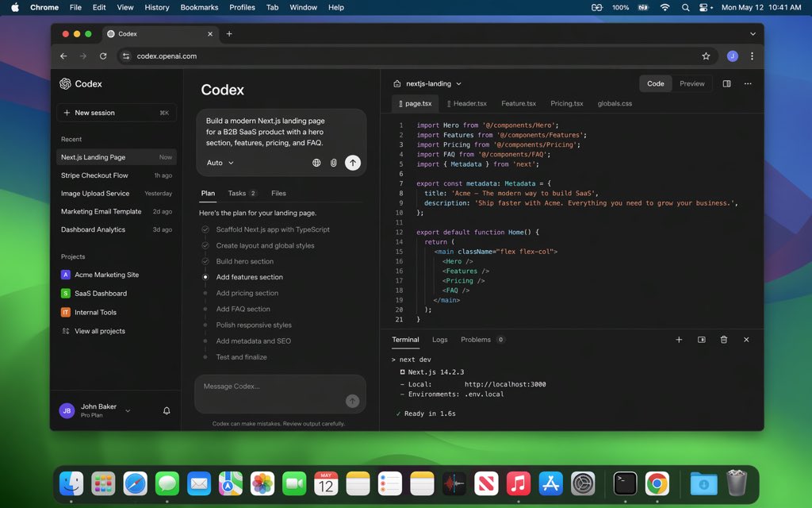Bookmark this page with star icon
This screenshot has width=812, height=508.
point(706,56)
